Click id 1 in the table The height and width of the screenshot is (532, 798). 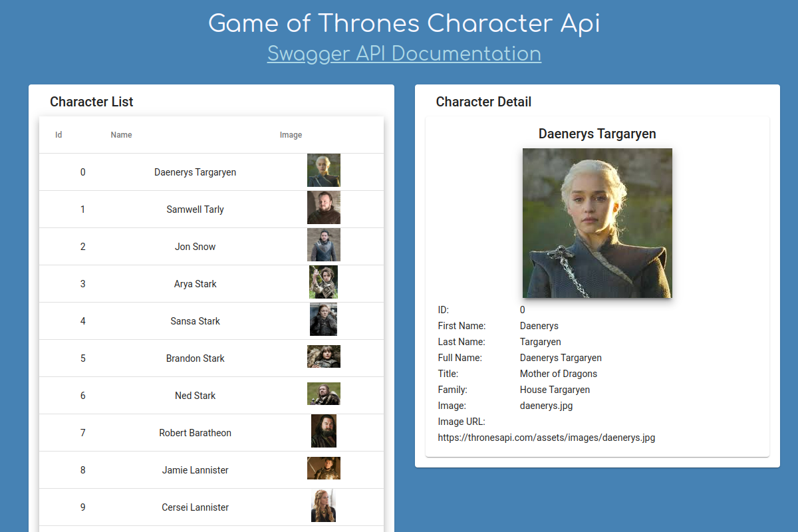pos(83,209)
